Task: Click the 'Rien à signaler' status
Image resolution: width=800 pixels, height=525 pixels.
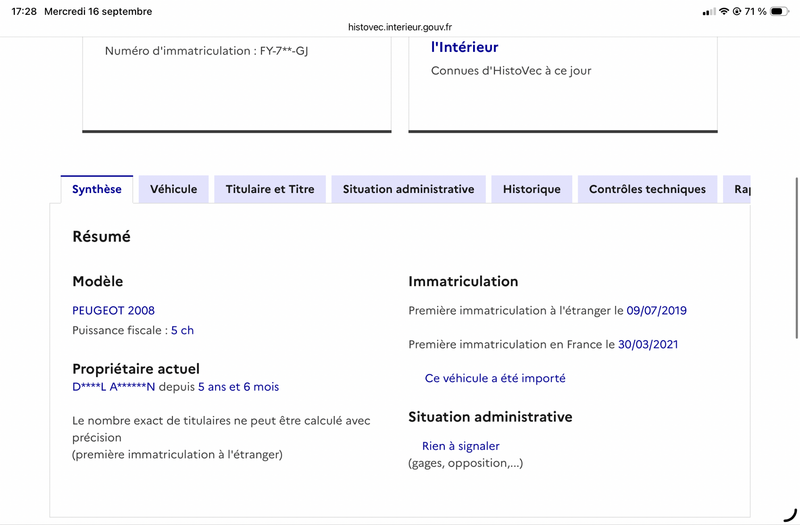Action: (x=461, y=446)
